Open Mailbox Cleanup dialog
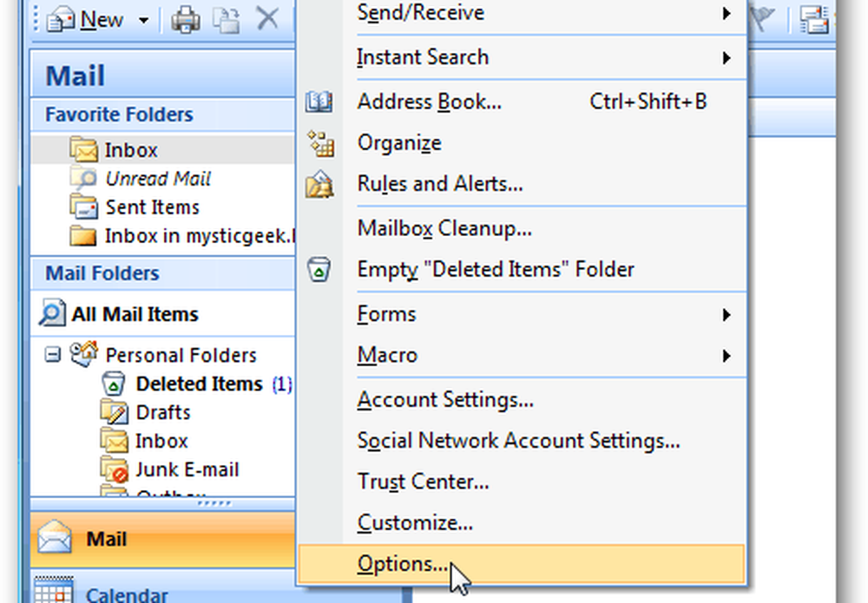 pos(523,228)
